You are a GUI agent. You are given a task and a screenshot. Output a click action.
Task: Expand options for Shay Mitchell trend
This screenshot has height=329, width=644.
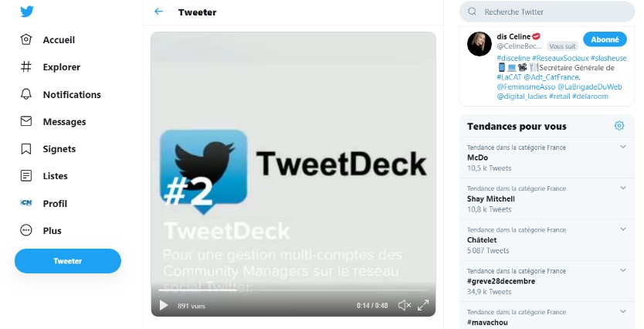(x=622, y=188)
